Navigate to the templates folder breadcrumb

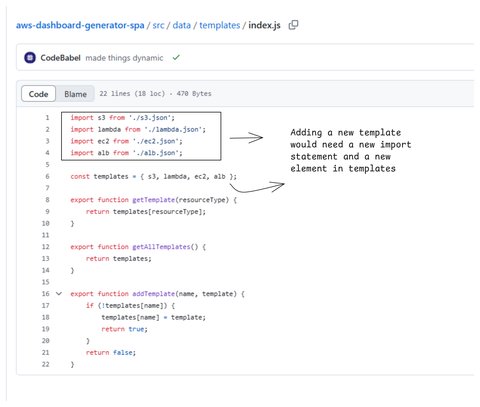point(220,25)
